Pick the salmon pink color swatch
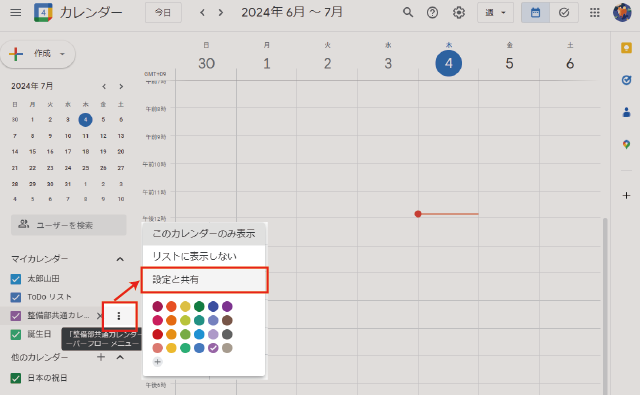 (158, 348)
